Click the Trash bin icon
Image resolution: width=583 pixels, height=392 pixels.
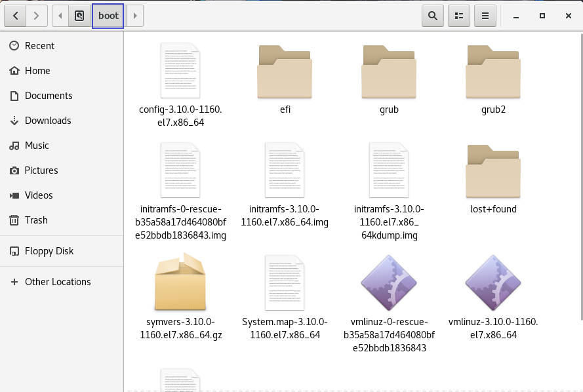14,220
